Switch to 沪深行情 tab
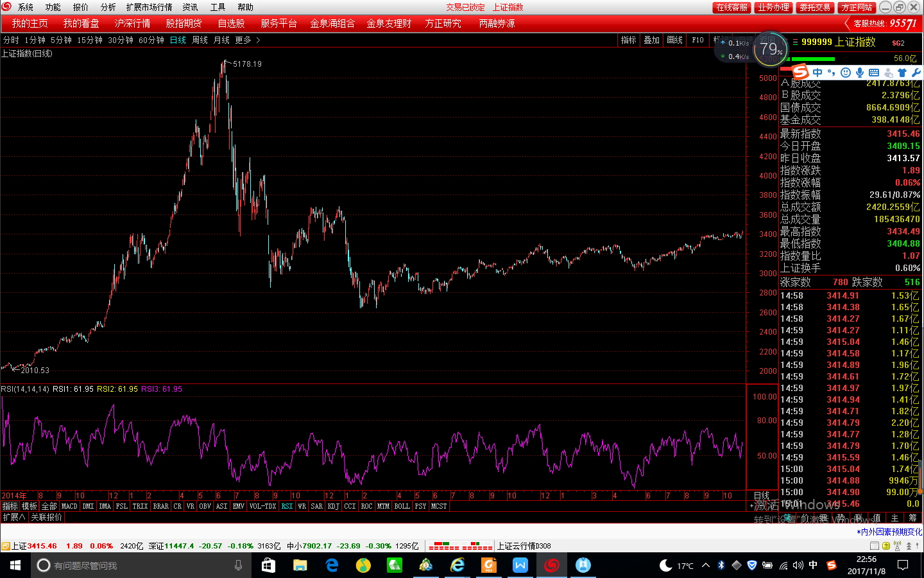 (132, 23)
